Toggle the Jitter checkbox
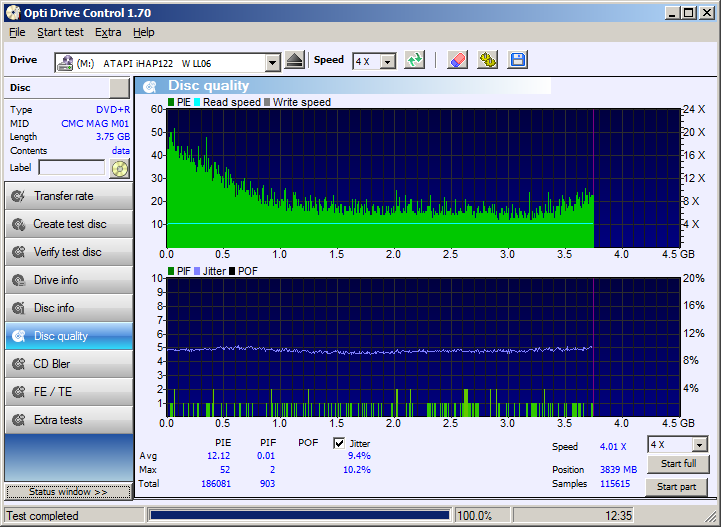Screen dimensions: 721x527 click(x=339, y=443)
